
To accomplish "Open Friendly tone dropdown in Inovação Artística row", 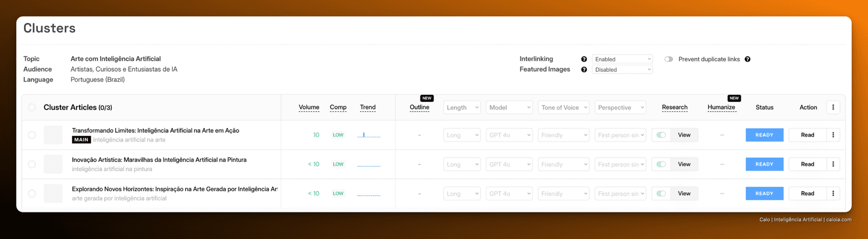I will click(564, 164).
